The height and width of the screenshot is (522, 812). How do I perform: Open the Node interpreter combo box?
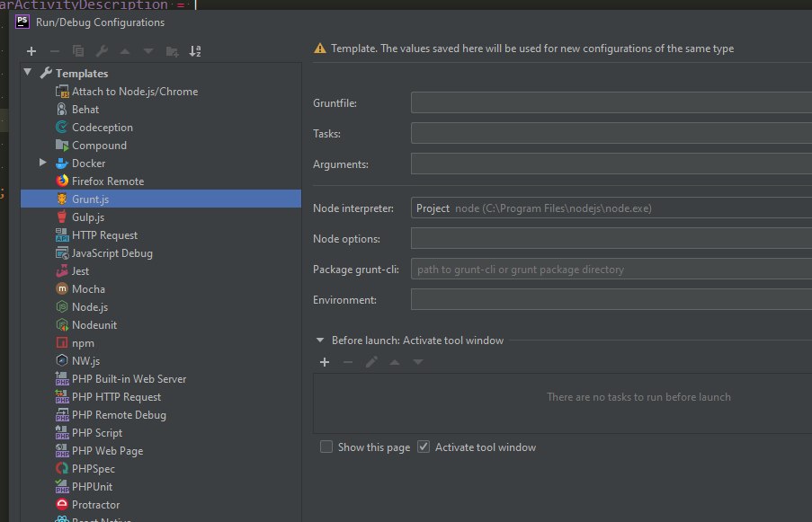point(611,208)
